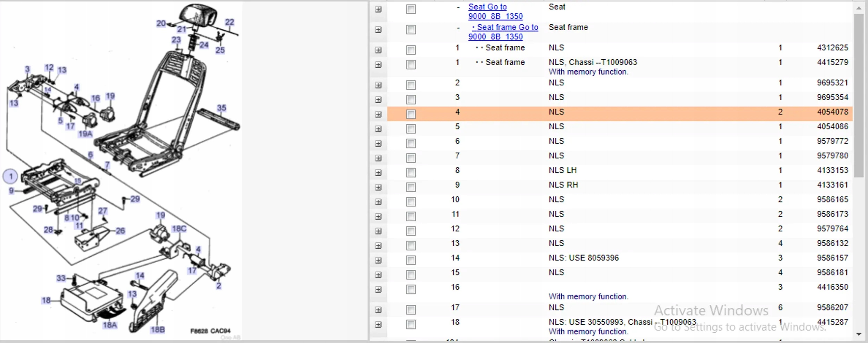868x343 pixels.
Task: Click callout 35 on the seat diagram
Action: (x=222, y=108)
